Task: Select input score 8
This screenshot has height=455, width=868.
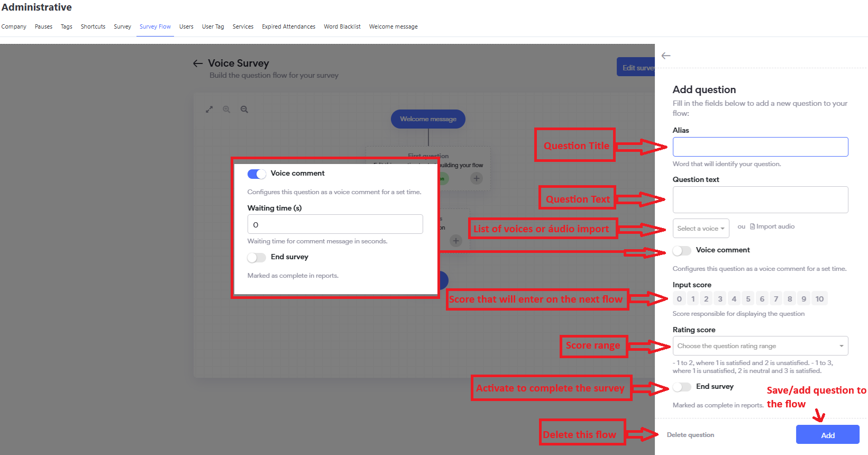Action: click(790, 299)
